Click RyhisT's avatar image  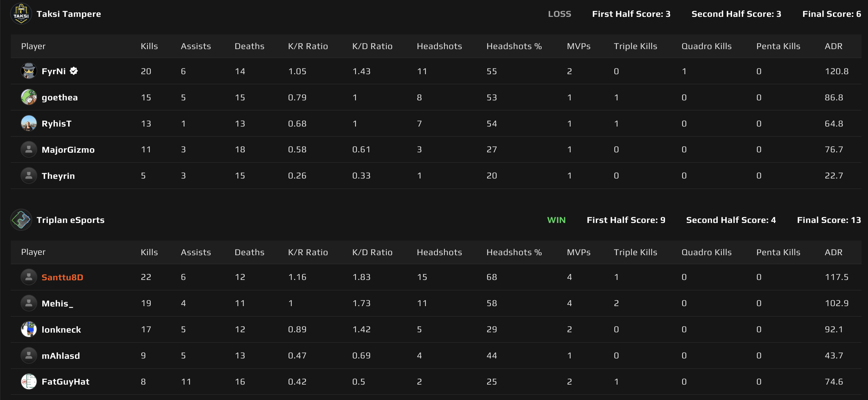[29, 123]
